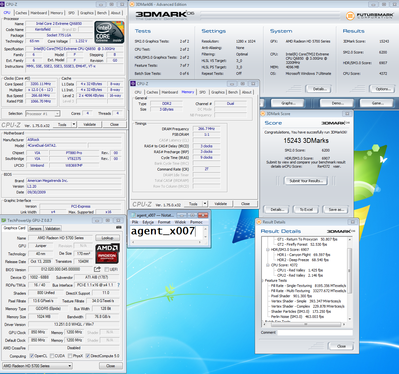Switch to Caches tab in top-left CPU-Z
Screen dimensions: 399x374
pyautogui.click(x=21, y=13)
